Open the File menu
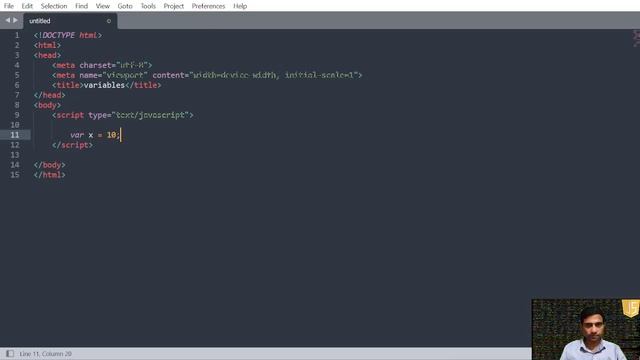 pos(9,6)
